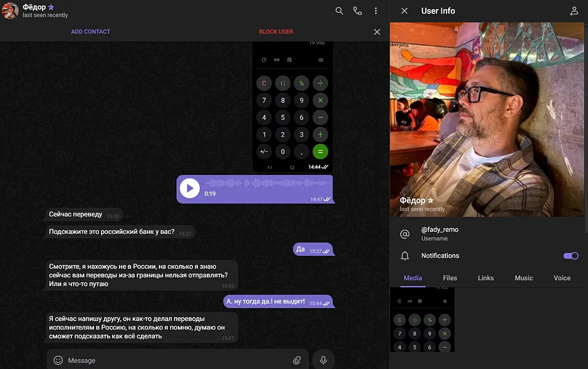The image size is (588, 369).
Task: Seek within the voice message waveform
Action: point(267,183)
